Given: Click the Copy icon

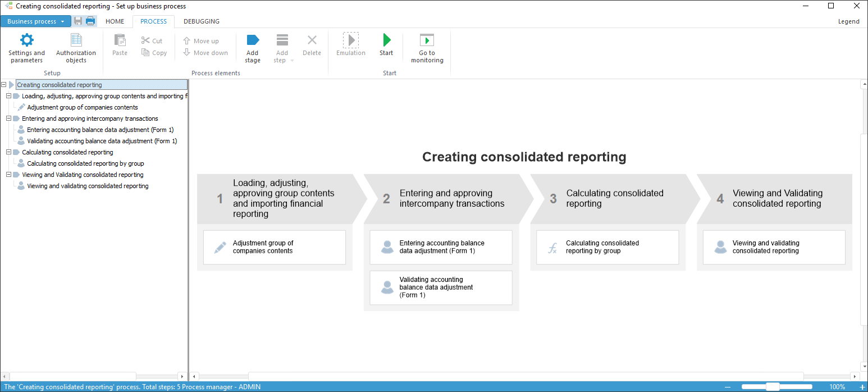Looking at the screenshot, I should click(145, 52).
